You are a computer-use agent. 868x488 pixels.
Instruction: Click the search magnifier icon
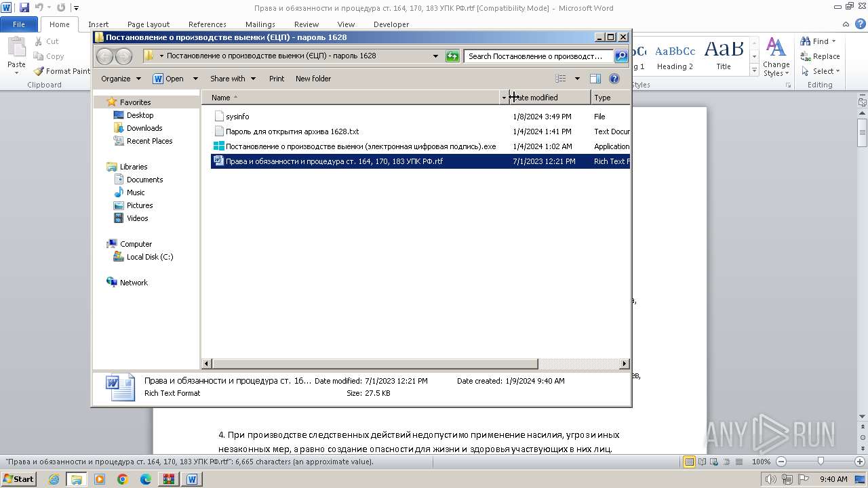click(x=620, y=56)
